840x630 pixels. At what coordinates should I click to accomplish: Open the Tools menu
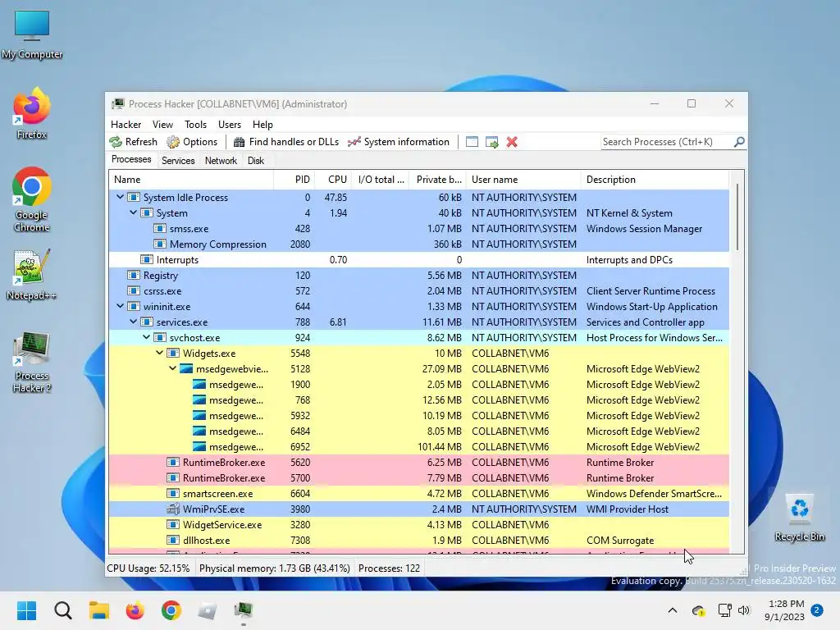[x=195, y=125]
